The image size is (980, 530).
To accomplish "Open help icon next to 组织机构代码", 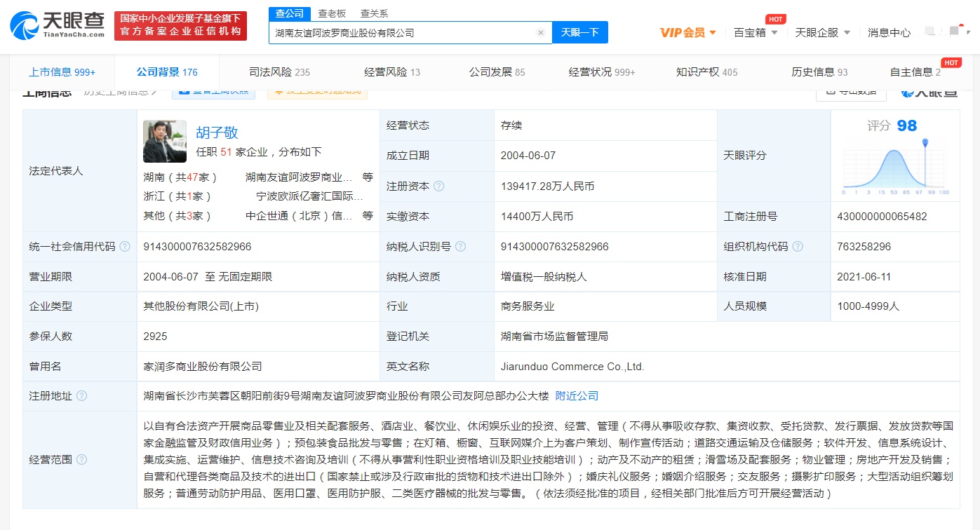I will pos(798,247).
